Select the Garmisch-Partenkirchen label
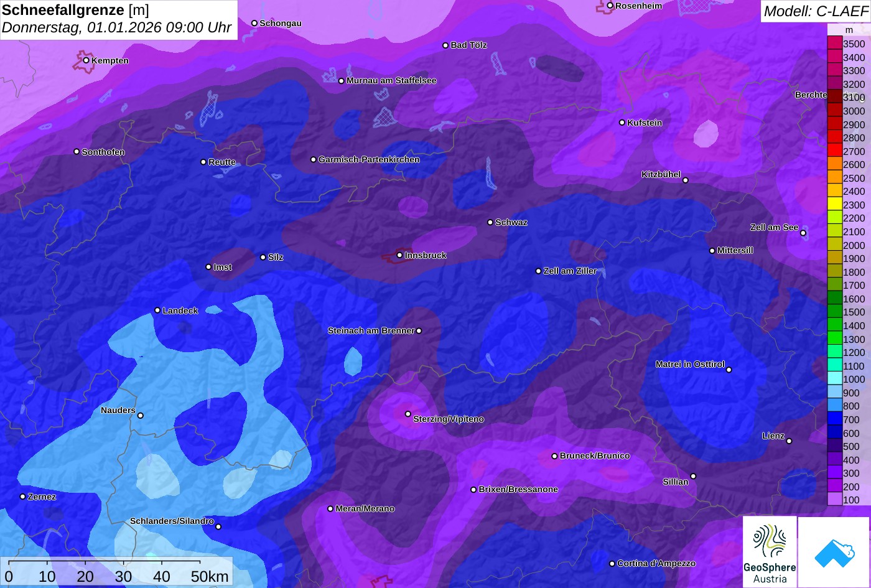The image size is (871, 588). [369, 160]
